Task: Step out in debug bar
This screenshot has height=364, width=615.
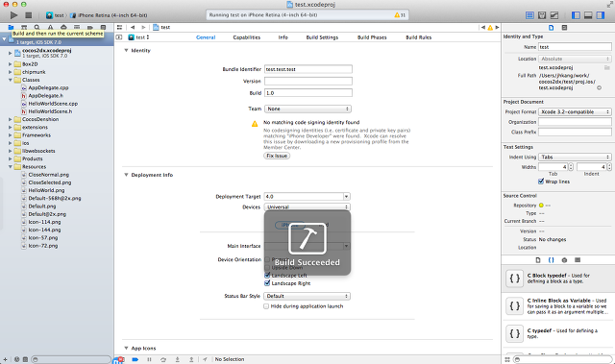Action: 191,359
